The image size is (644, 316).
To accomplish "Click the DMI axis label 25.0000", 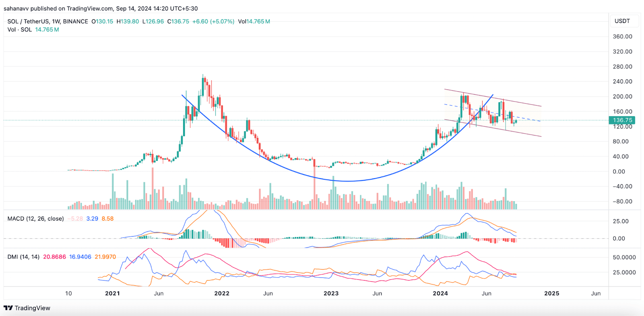I will click(624, 272).
